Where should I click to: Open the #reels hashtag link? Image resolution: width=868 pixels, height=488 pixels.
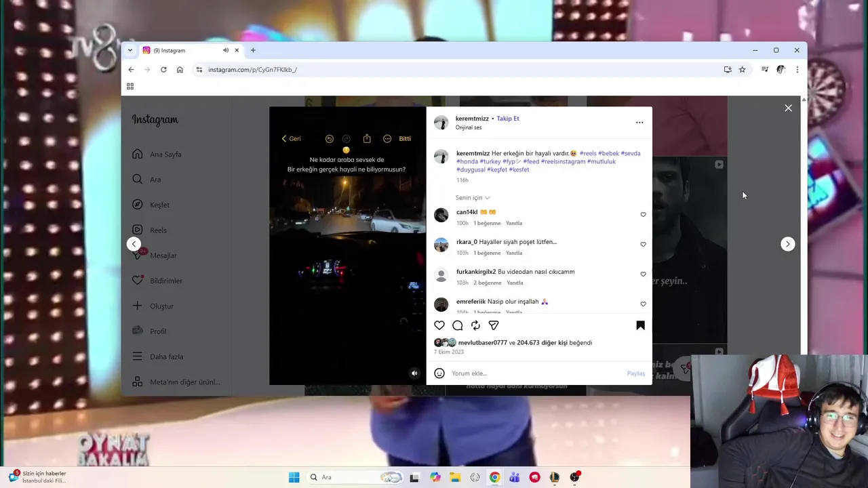[588, 153]
